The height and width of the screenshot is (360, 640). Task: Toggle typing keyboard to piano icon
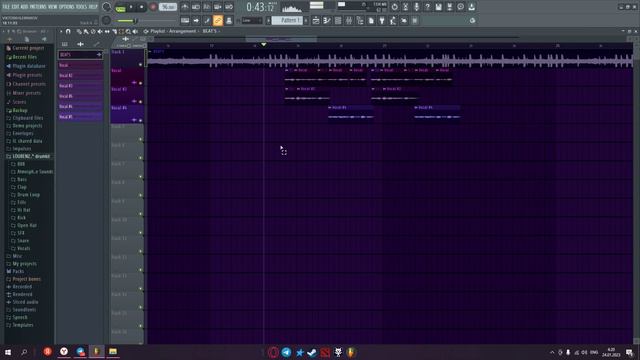[x=185, y=20]
